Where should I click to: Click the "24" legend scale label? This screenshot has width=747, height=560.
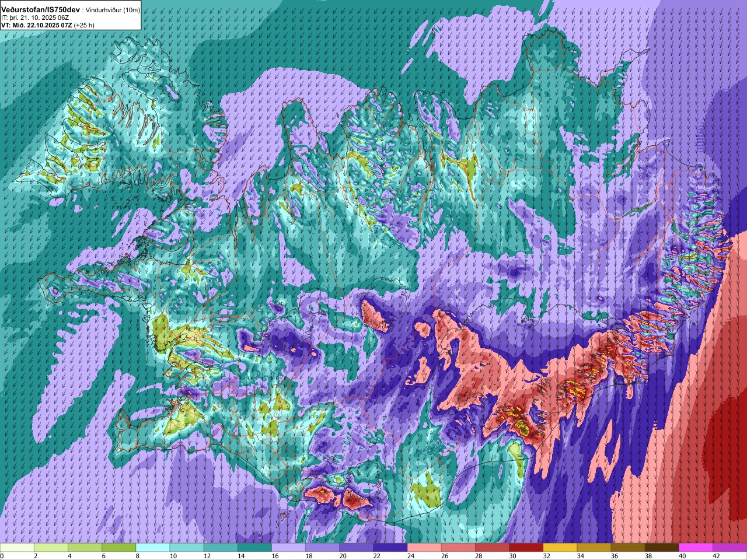[x=411, y=556]
